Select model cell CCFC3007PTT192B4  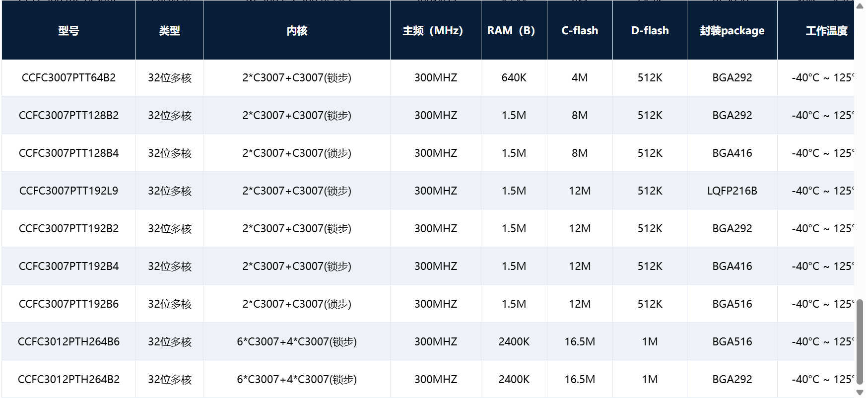(x=68, y=266)
